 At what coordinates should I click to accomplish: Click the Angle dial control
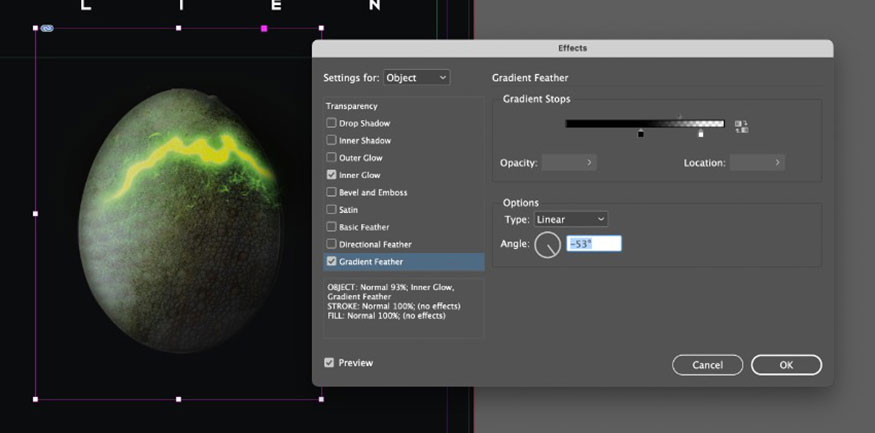547,245
